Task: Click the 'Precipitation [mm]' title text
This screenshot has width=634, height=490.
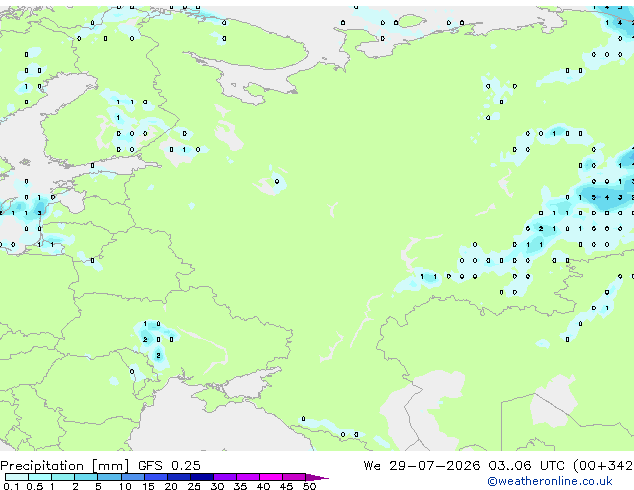Action: coord(65,466)
